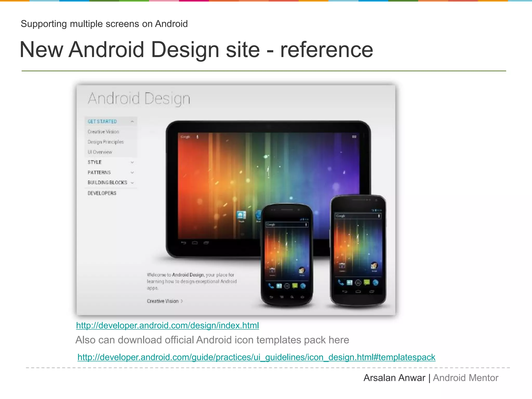Screen dimensions: 532x399
Task: Collapse the GET STARTED section chevron
Action: 132,121
